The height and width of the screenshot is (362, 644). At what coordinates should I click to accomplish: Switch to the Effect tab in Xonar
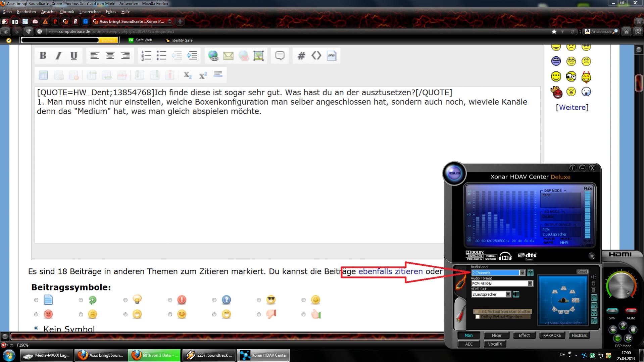tap(524, 335)
